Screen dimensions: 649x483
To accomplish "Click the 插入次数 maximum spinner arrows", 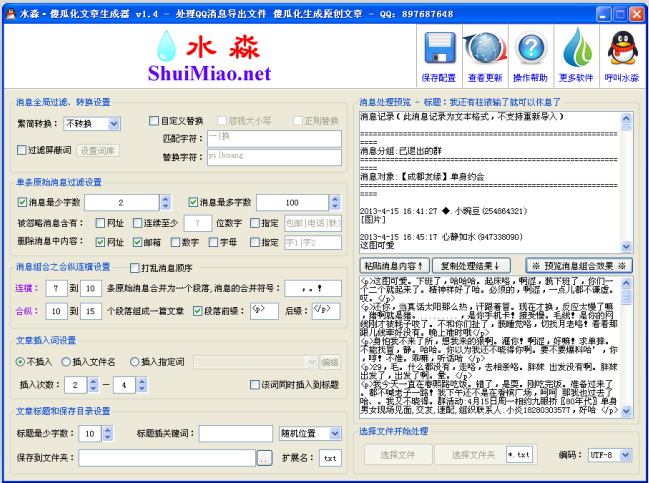I will pyautogui.click(x=142, y=385).
